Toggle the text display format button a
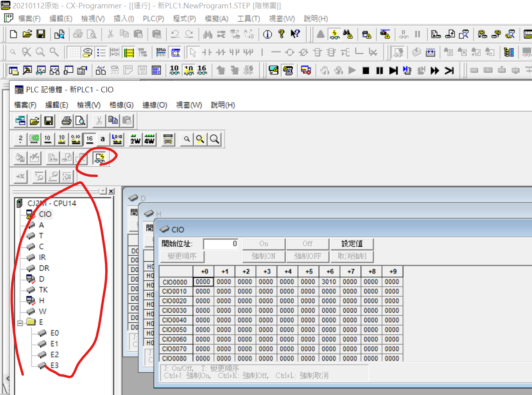The height and width of the screenshot is (395, 532). [x=102, y=139]
